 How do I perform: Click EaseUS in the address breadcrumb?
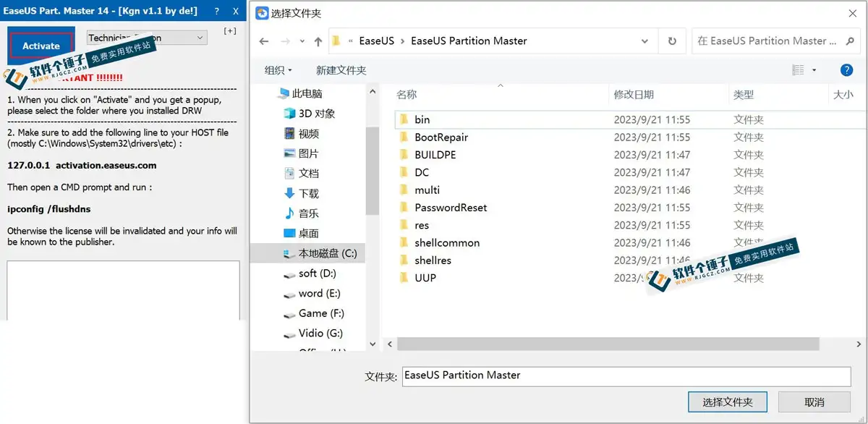[x=376, y=41]
